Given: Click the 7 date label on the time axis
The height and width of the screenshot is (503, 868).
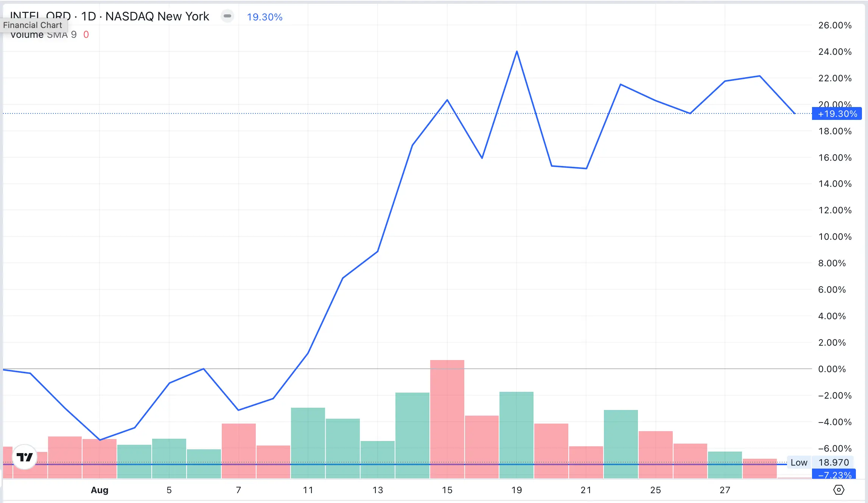Looking at the screenshot, I should click(x=238, y=490).
